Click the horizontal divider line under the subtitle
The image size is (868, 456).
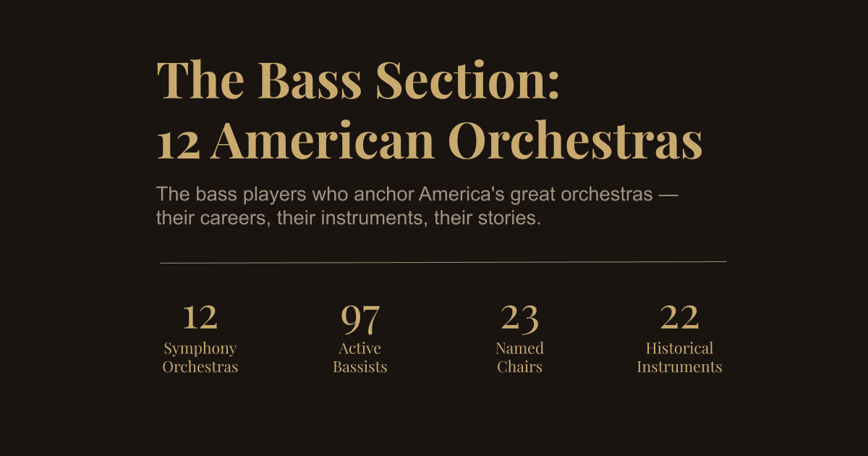[x=443, y=262]
